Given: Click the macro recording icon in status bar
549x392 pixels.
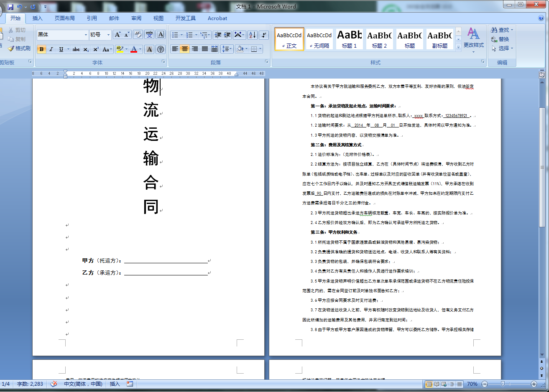Looking at the screenshot, I should click(130, 384).
